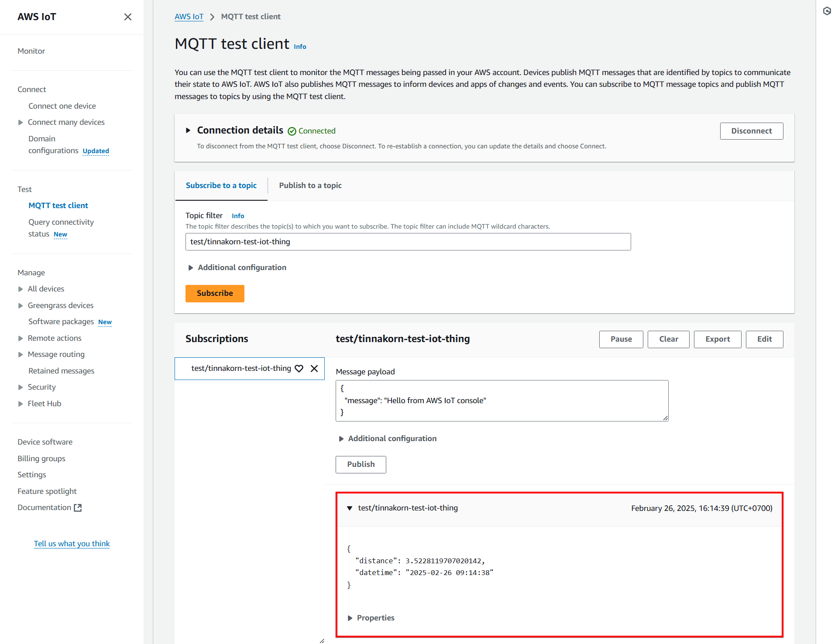
Task: Click the test/tinnakorn-test-iot-thing subscription heading
Action: (x=402, y=339)
